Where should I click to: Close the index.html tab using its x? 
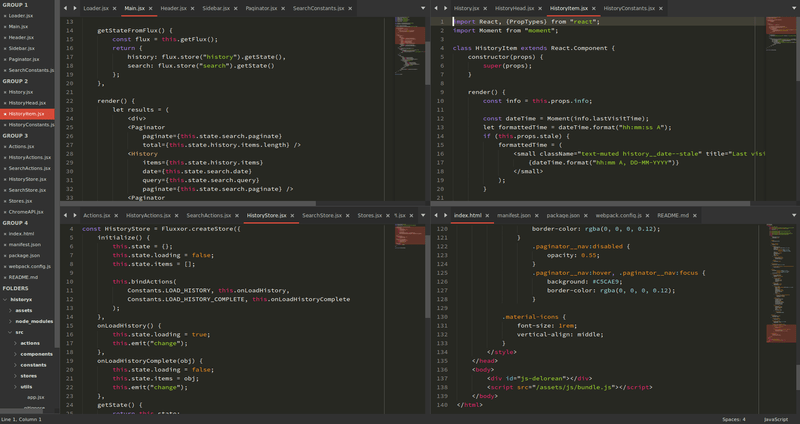488,215
